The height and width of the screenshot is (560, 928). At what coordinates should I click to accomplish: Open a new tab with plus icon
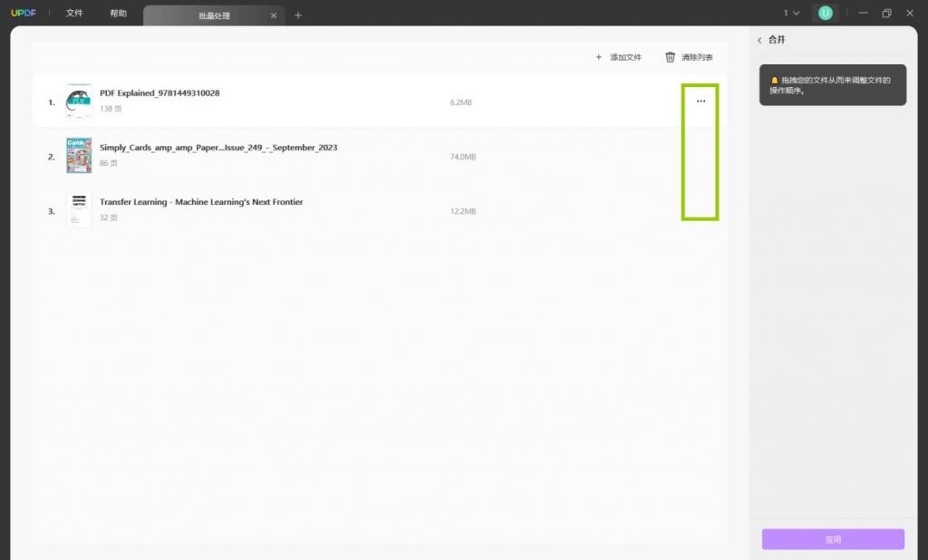click(x=298, y=15)
